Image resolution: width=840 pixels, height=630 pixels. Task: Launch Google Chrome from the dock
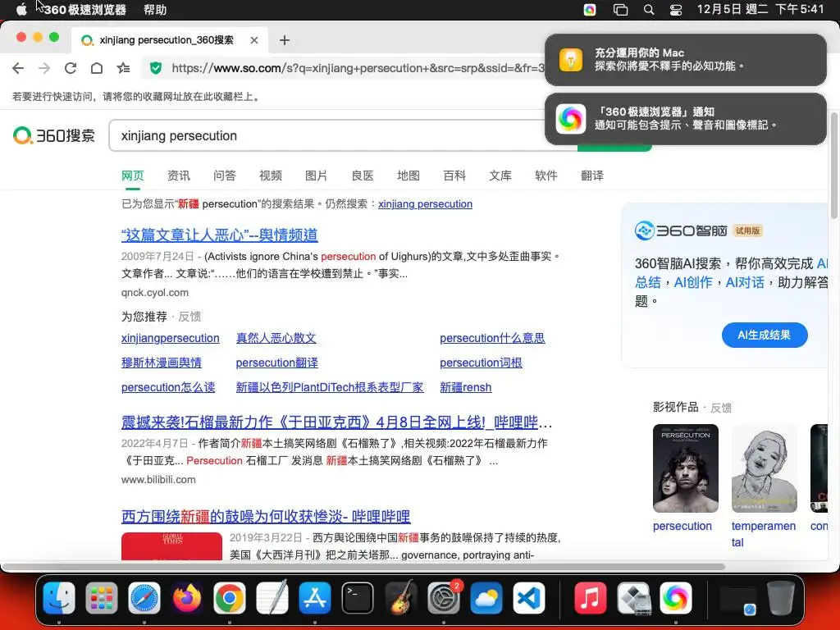click(230, 598)
